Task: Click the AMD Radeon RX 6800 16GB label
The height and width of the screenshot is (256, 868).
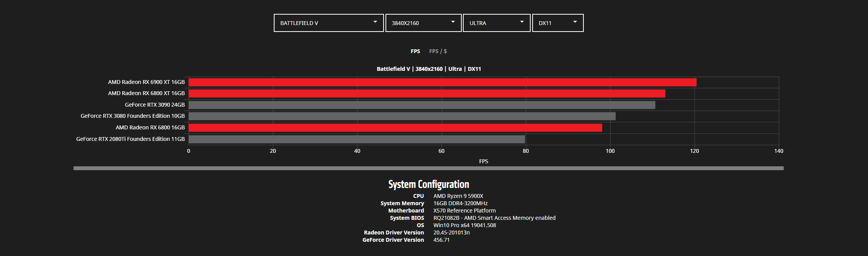Action: [150, 127]
